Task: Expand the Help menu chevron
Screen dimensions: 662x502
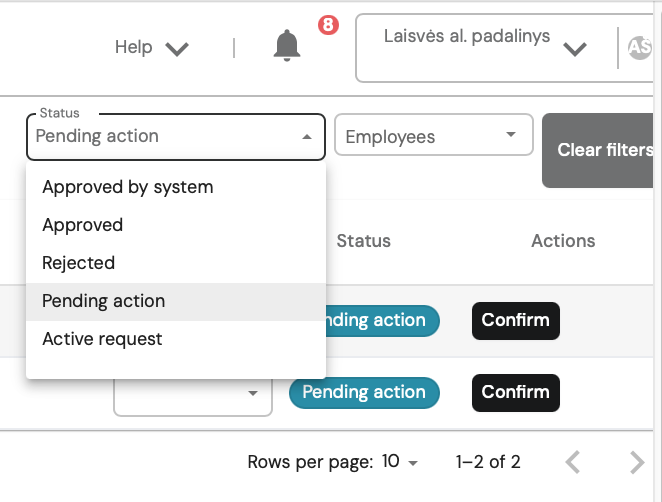Action: coord(177,48)
